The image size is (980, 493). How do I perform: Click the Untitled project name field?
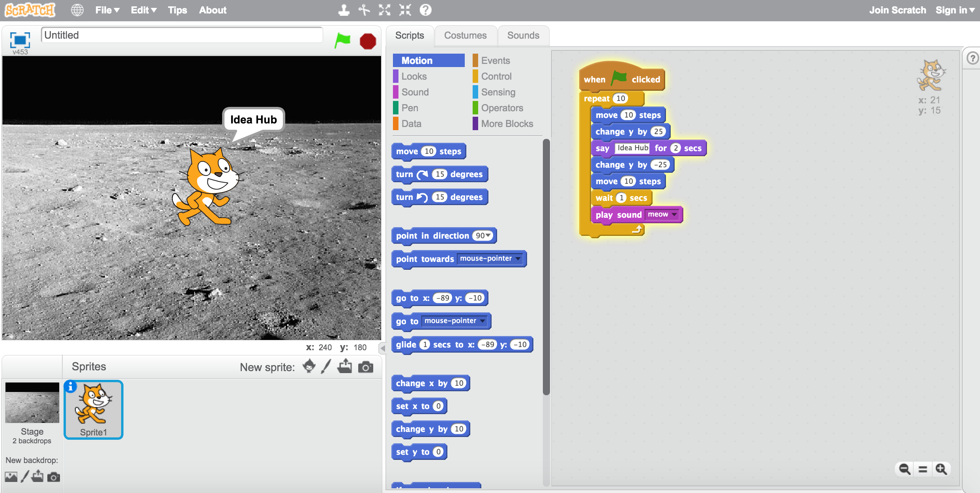[x=182, y=35]
